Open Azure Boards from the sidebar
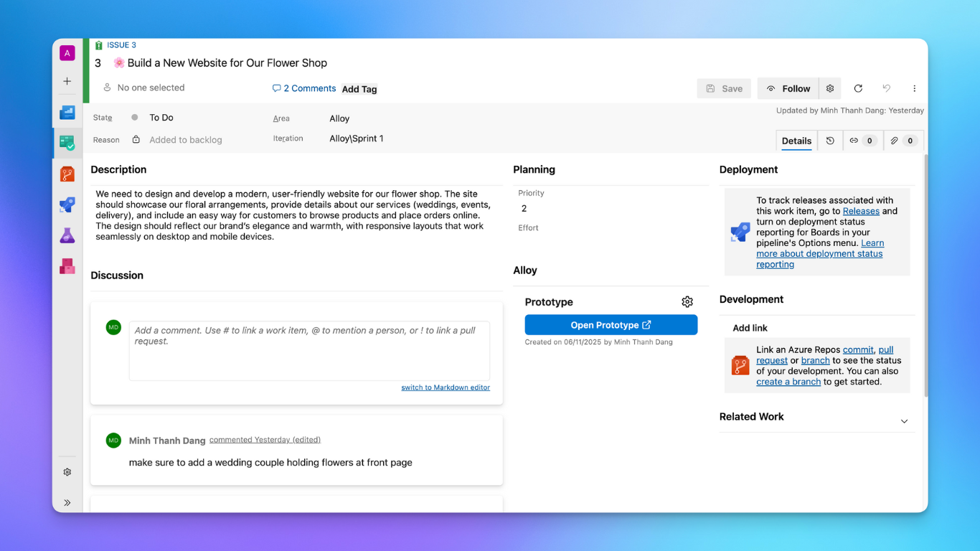Screen dimensions: 980x551 [x=67, y=143]
